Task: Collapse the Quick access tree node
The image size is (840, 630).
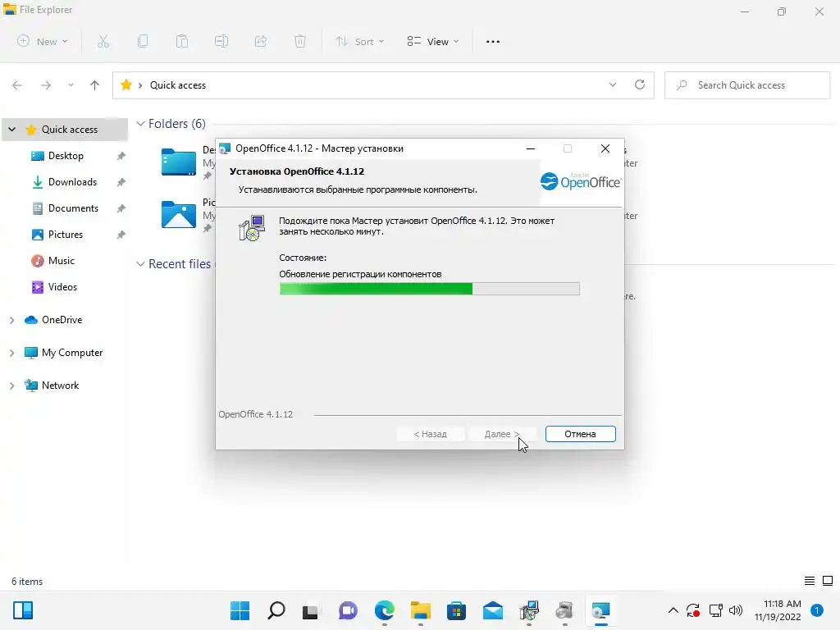Action: coord(11,129)
